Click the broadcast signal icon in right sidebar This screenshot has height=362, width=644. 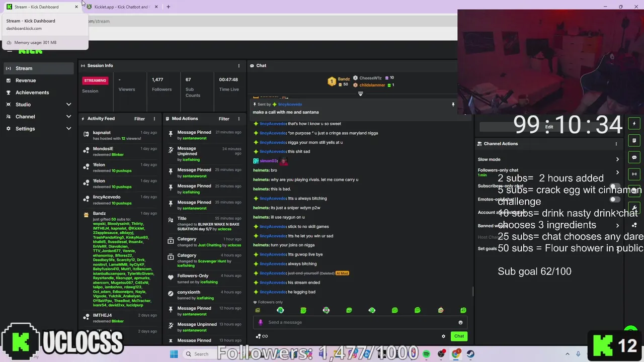(634, 174)
